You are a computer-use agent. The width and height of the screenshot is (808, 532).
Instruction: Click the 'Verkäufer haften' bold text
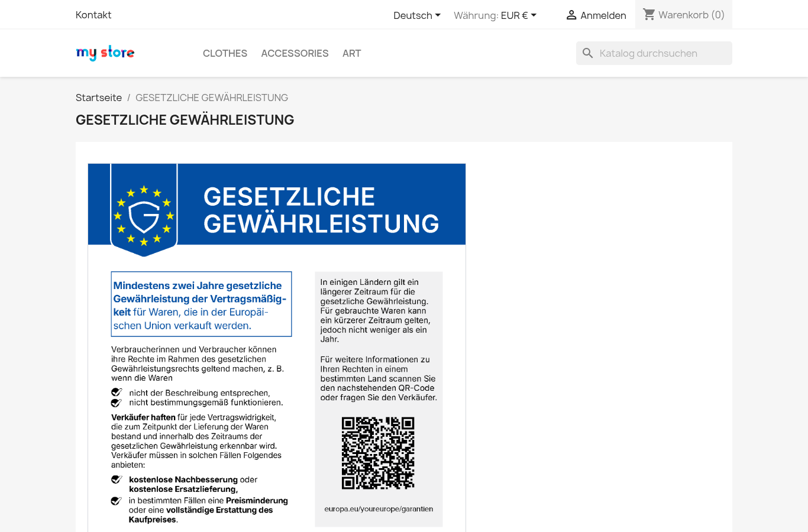(143, 417)
